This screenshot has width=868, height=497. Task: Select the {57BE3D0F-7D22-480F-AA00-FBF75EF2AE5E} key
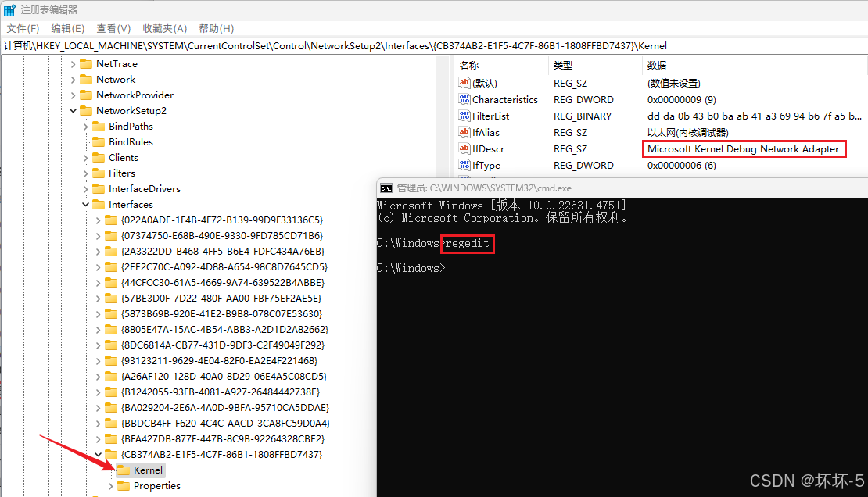[221, 298]
